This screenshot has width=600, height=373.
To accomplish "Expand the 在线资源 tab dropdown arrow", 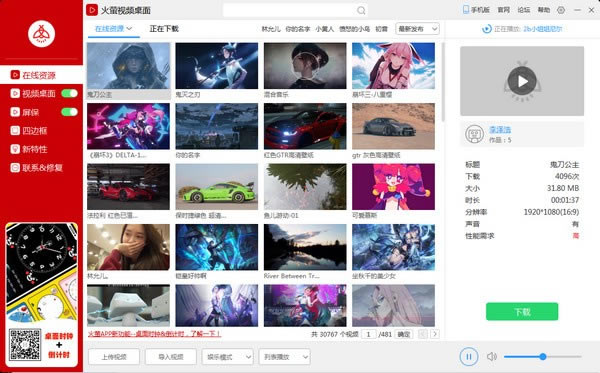I will (x=129, y=29).
